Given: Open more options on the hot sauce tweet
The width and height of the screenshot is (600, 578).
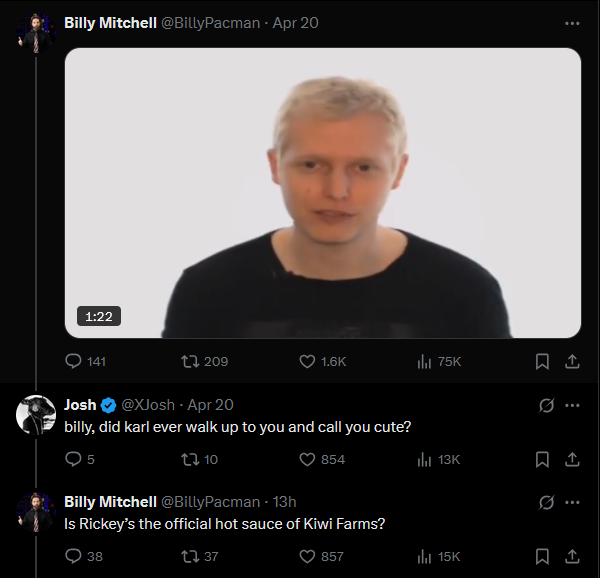Looking at the screenshot, I should [x=572, y=502].
